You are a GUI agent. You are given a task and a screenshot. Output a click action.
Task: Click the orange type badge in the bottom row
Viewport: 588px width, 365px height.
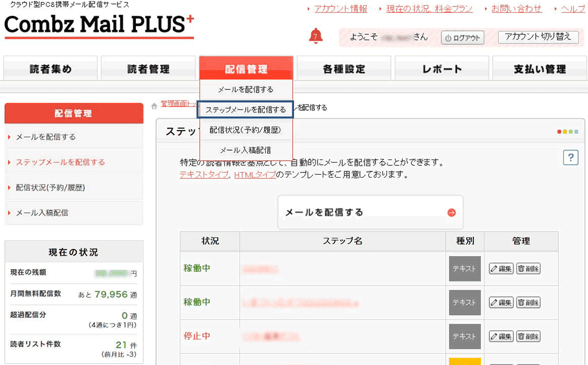pos(464,361)
